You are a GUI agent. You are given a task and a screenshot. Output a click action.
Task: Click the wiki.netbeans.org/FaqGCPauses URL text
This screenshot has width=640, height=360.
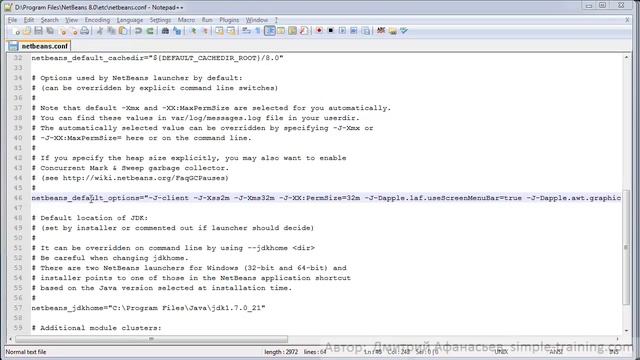coord(143,178)
